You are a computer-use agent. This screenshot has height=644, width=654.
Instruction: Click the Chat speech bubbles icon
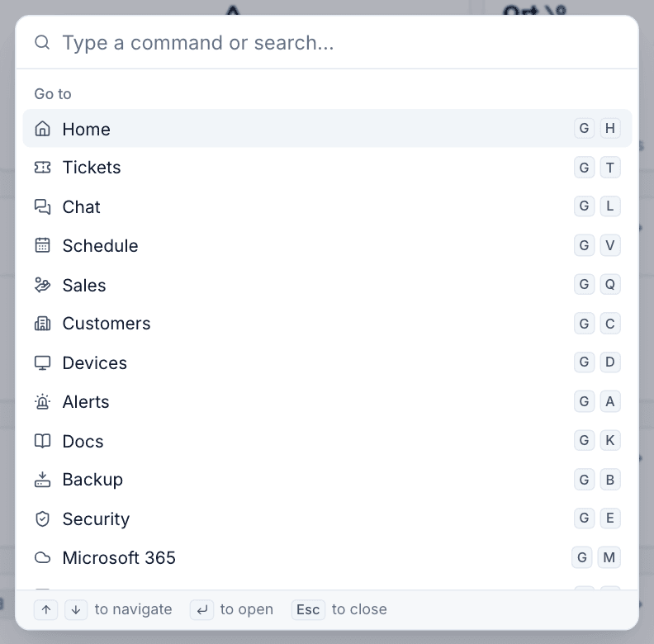42,206
